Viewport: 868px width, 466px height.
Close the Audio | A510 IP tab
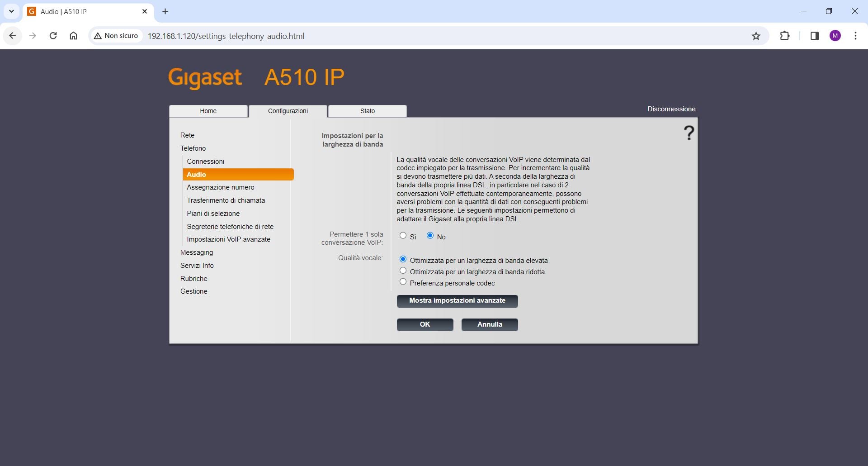coord(145,11)
